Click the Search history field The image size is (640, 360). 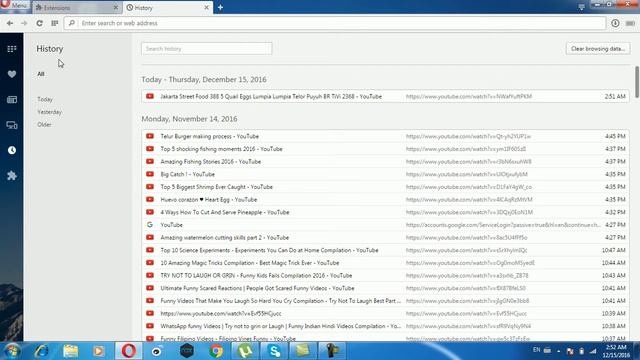click(x=207, y=49)
